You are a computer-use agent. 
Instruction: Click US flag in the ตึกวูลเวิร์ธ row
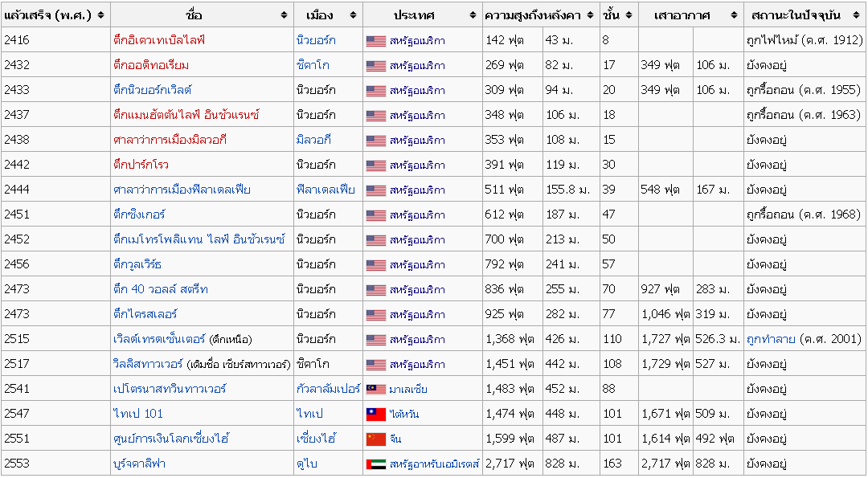(x=375, y=265)
